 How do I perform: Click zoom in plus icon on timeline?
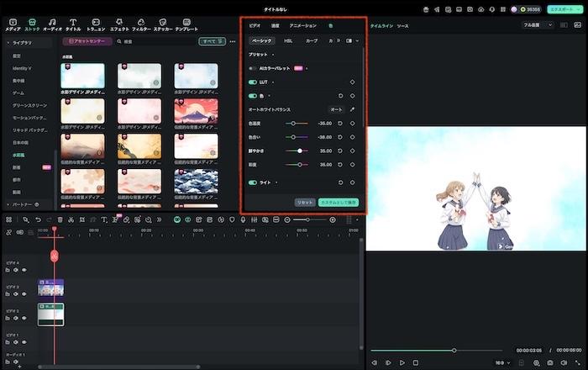333,220
